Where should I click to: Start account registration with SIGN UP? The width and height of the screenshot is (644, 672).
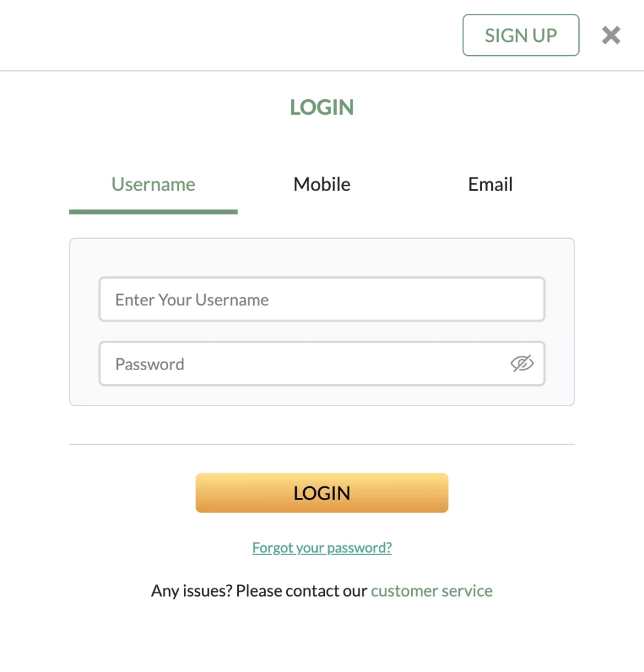pyautogui.click(x=521, y=35)
